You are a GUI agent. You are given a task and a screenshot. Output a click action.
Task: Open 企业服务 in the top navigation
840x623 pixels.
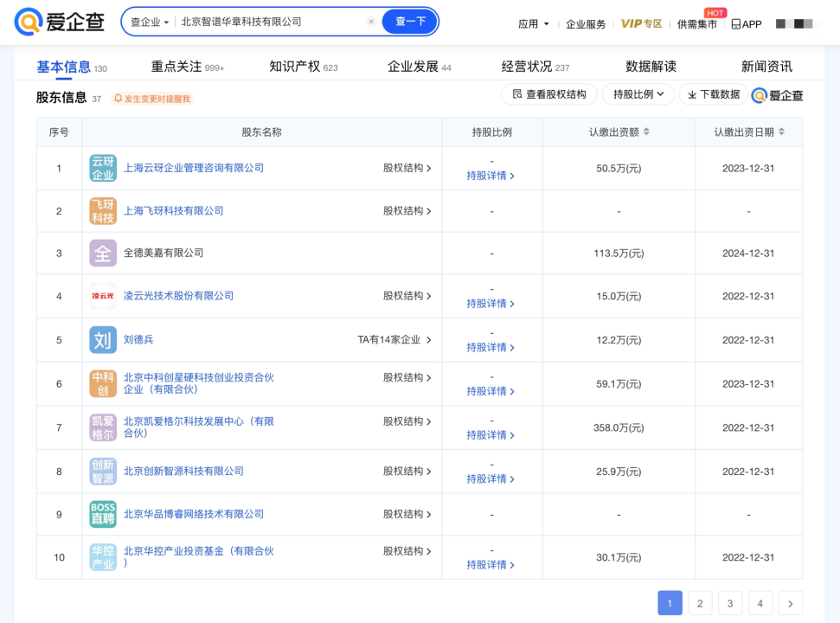tap(586, 24)
